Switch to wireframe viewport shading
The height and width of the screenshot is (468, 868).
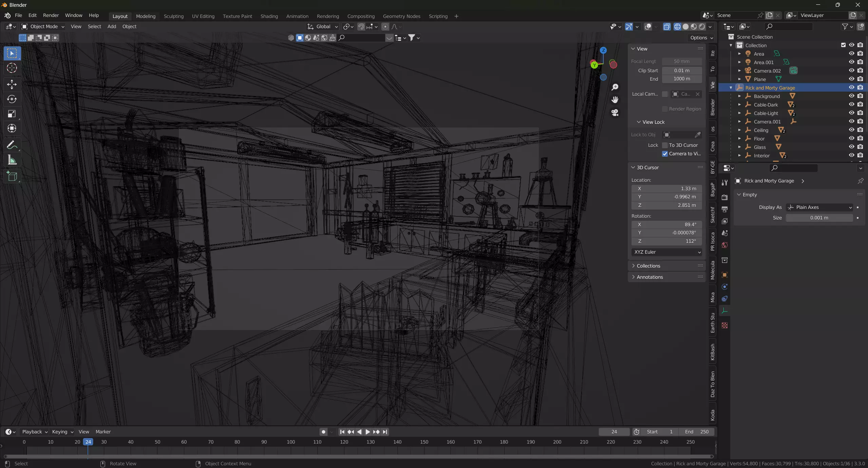pos(677,26)
